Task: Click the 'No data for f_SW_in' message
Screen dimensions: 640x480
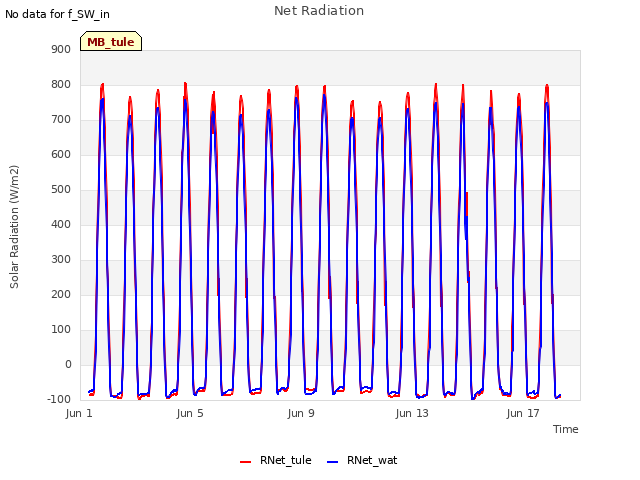Action: pyautogui.click(x=57, y=14)
